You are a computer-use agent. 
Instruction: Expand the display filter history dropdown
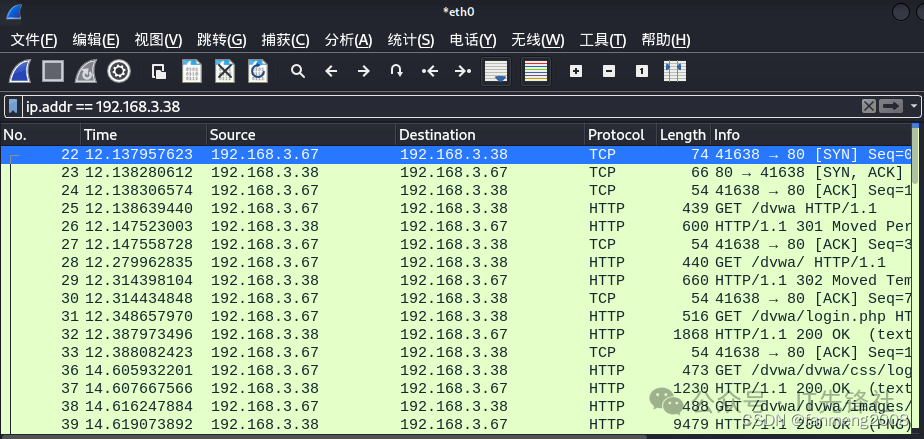914,106
